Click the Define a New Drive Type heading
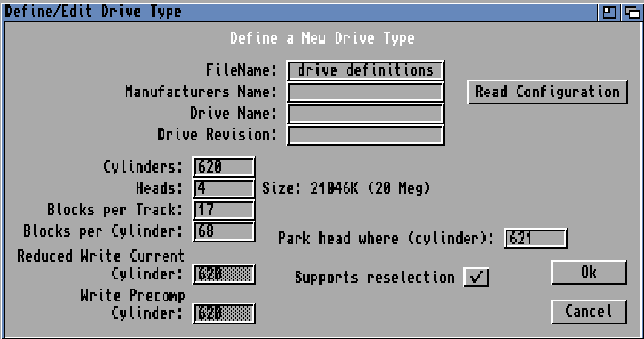This screenshot has height=339, width=644. coord(322,38)
